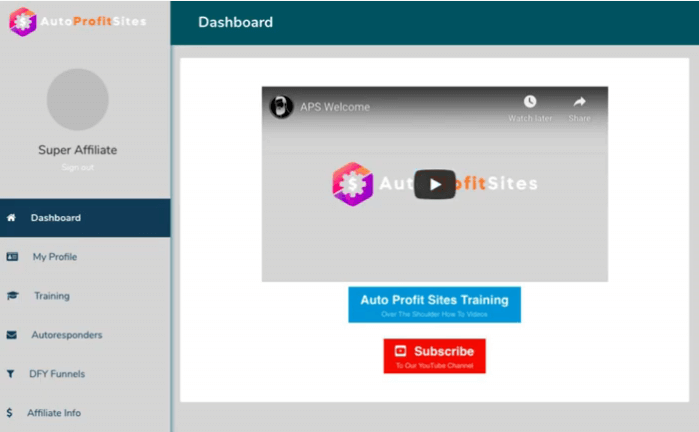Click the AutoProfitSites logo inside video thumbnail
The width and height of the screenshot is (699, 432).
[435, 184]
